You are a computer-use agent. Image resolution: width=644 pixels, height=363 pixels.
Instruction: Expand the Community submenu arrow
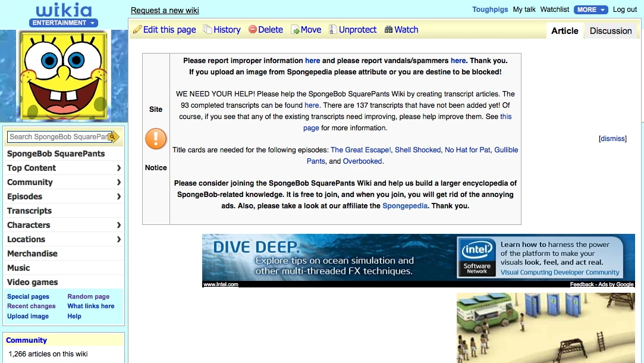119,182
